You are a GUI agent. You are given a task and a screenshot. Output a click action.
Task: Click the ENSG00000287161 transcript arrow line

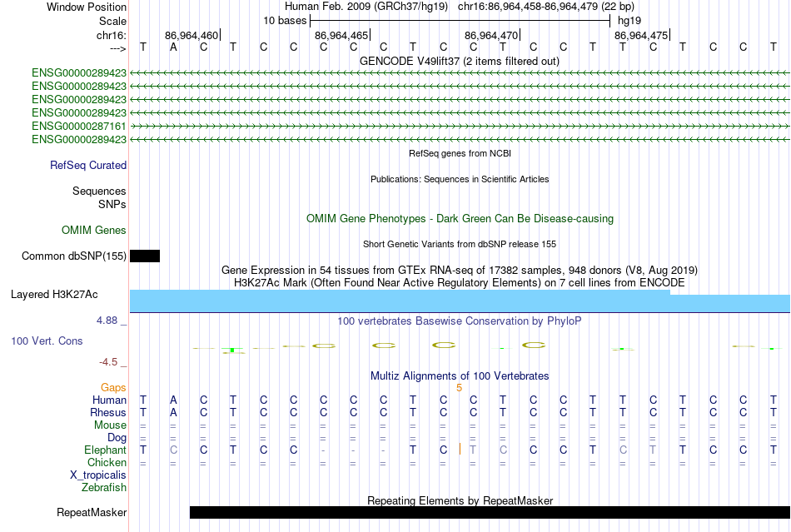coord(460,126)
